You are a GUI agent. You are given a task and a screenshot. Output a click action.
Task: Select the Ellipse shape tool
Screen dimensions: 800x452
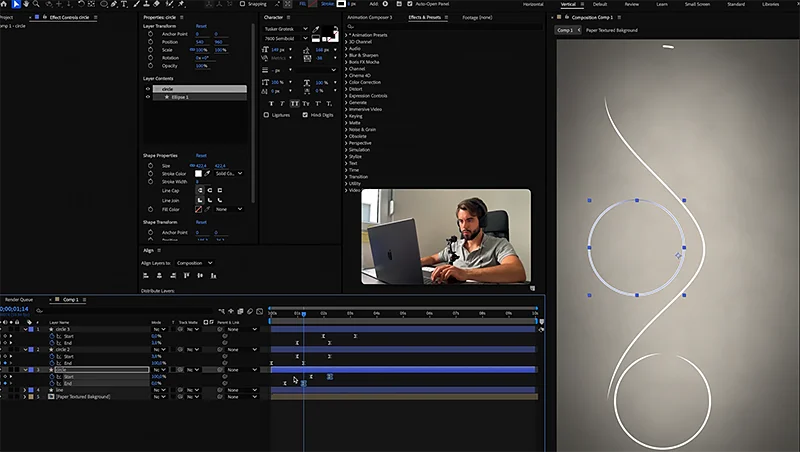click(x=104, y=4)
